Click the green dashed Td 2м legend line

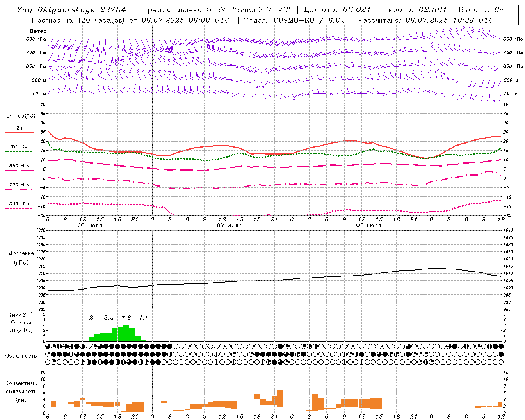(18, 151)
